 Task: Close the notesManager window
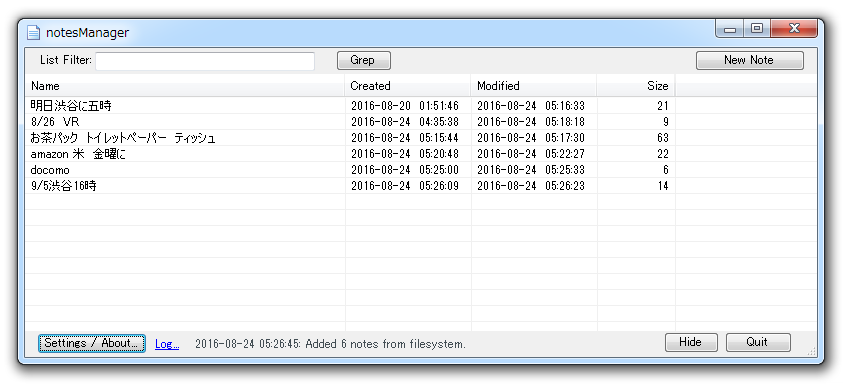[794, 29]
